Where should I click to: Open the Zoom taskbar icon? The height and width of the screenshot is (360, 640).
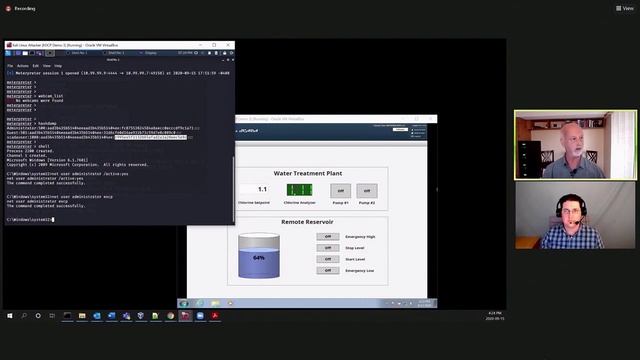click(200, 316)
